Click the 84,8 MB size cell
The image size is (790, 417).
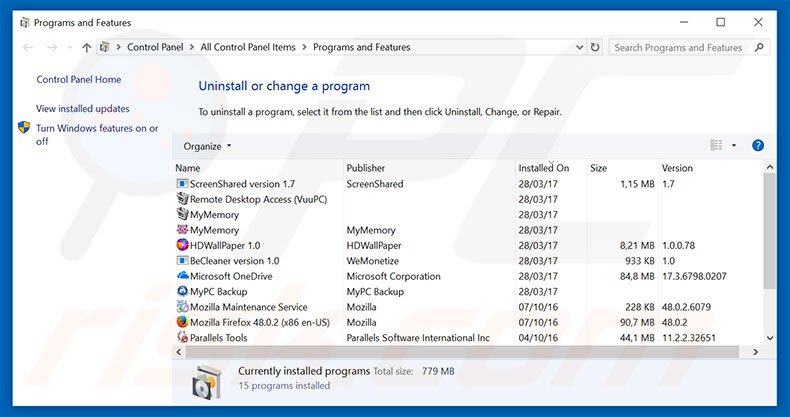point(637,276)
